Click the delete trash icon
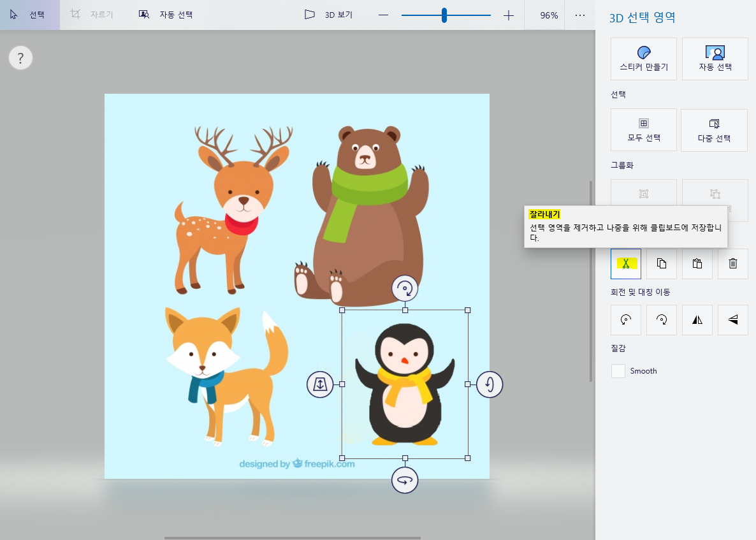The width and height of the screenshot is (756, 540). pyautogui.click(x=733, y=264)
